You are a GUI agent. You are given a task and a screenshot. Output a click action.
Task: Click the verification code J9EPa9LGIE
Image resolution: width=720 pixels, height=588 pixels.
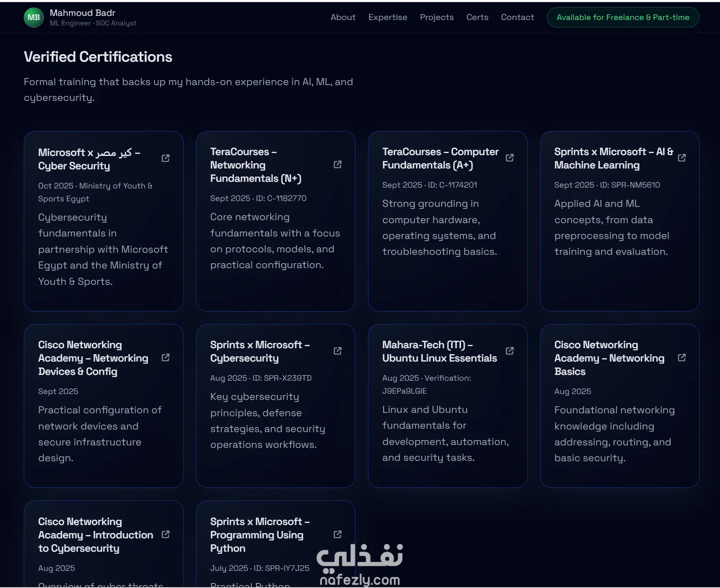[404, 391]
